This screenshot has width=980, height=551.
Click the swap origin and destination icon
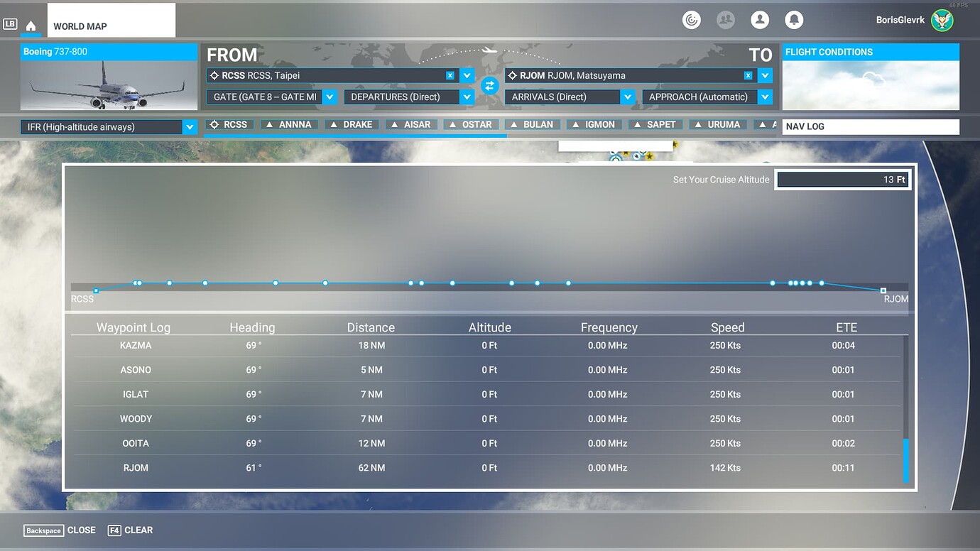(x=489, y=85)
